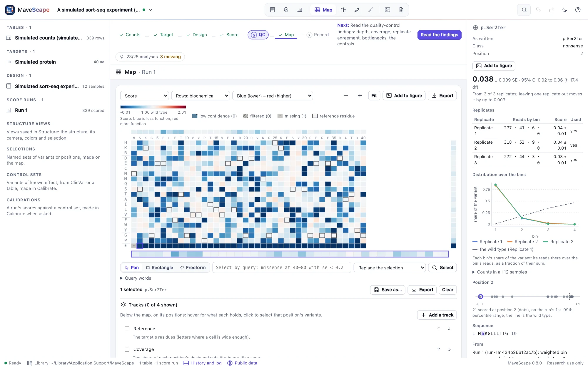Open the picture figure view icon in toolbar
This screenshot has width=588, height=368.
point(387,10)
